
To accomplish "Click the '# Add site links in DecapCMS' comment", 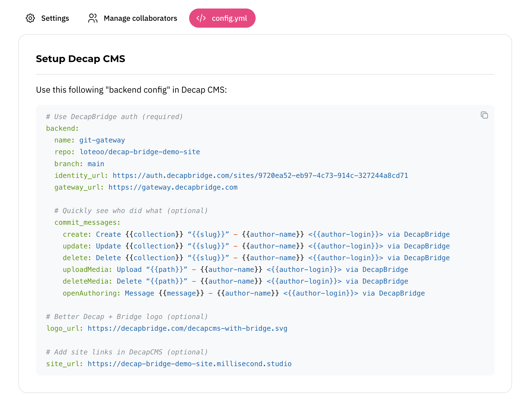I will [127, 352].
